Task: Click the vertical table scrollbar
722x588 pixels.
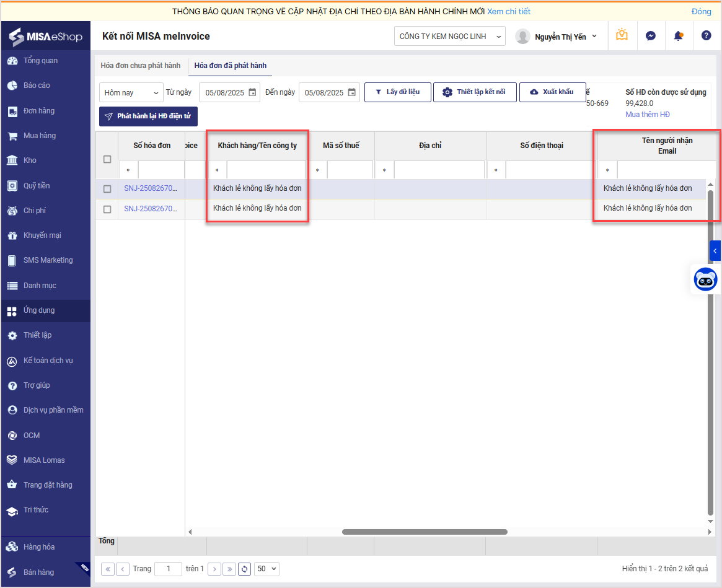Action: (710, 353)
